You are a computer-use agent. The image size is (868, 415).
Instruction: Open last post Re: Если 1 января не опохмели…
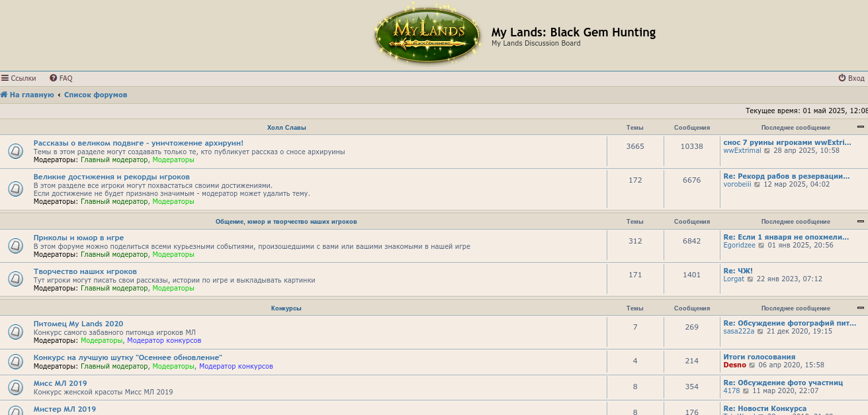pyautogui.click(x=786, y=237)
